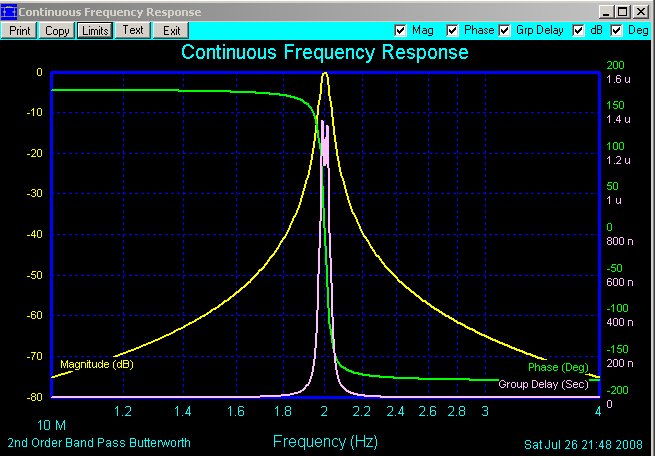This screenshot has width=655, height=456.
Task: Toggle the Deg checkbox
Action: coord(617,30)
